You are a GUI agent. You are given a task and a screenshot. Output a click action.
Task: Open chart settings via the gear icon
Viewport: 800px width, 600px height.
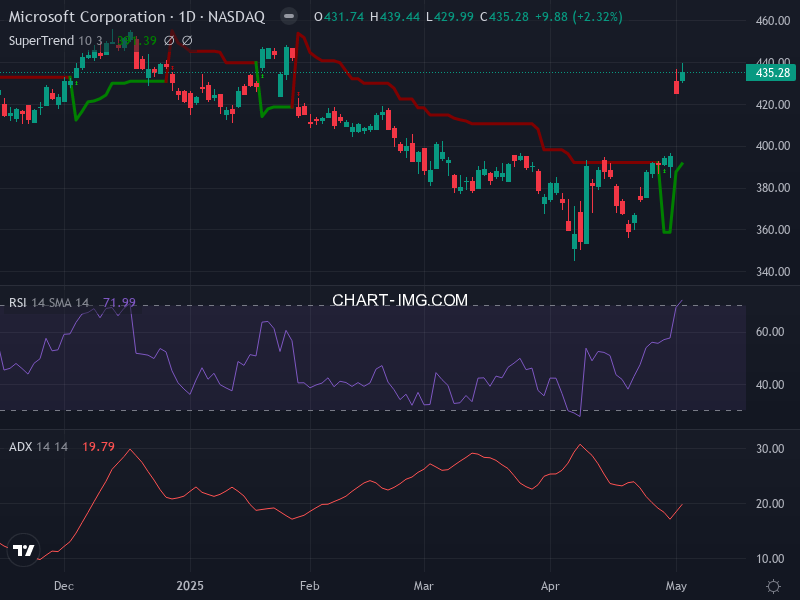773,586
